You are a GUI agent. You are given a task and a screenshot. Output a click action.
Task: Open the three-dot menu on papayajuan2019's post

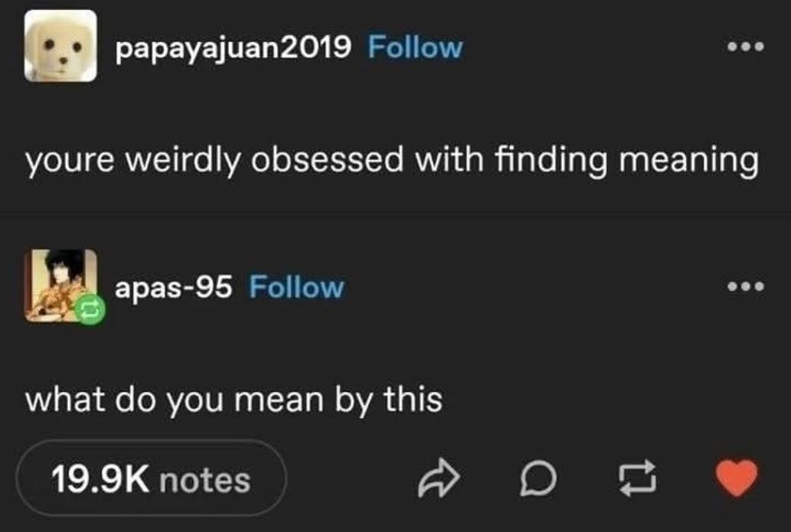[x=745, y=47]
